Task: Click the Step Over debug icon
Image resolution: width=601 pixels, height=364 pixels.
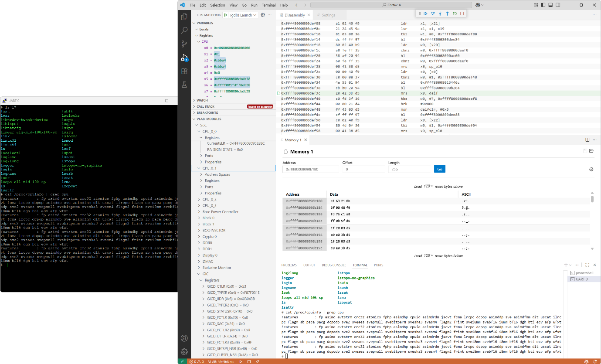Action: pos(433,14)
